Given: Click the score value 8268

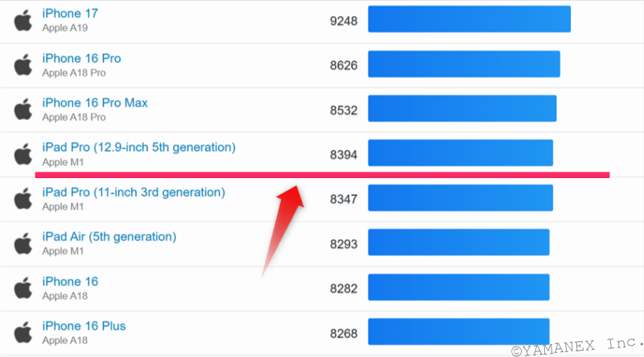Looking at the screenshot, I should (344, 332).
